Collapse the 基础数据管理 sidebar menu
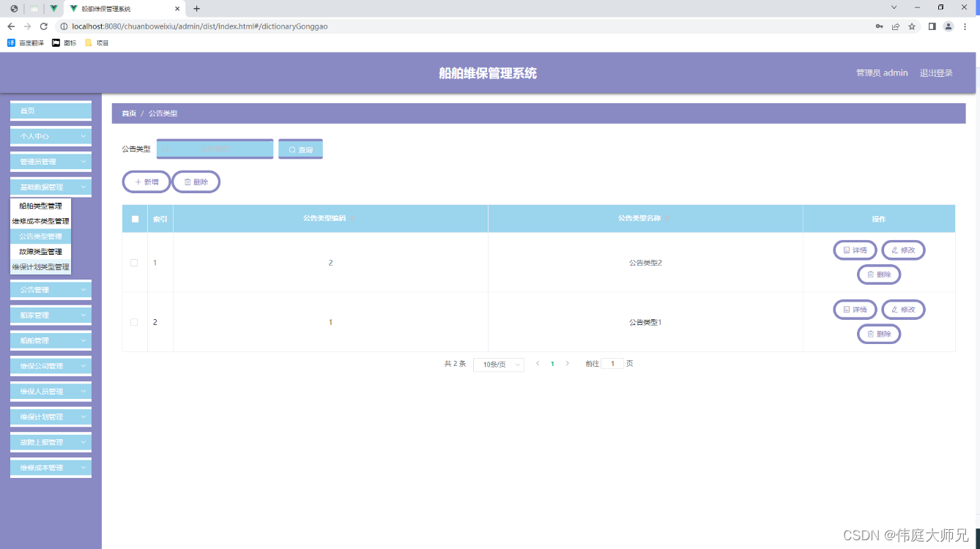The height and width of the screenshot is (549, 980). 51,187
